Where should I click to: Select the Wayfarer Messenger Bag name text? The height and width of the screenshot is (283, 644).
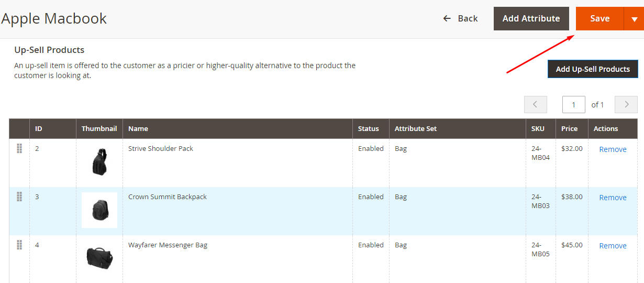pyautogui.click(x=168, y=245)
